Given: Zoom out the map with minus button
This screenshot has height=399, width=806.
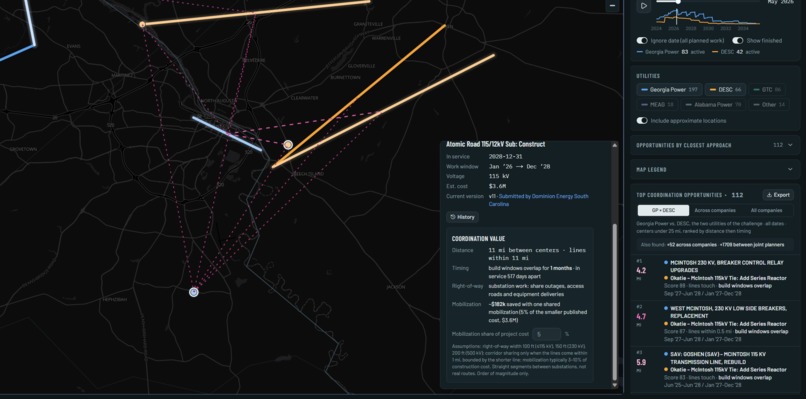Looking at the screenshot, I should 612,6.
